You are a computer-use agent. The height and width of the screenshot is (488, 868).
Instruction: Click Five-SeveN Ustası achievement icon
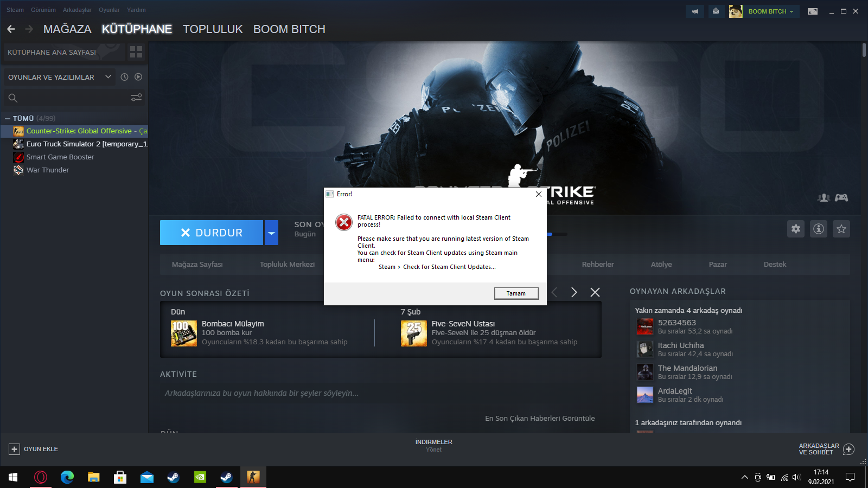coord(414,333)
